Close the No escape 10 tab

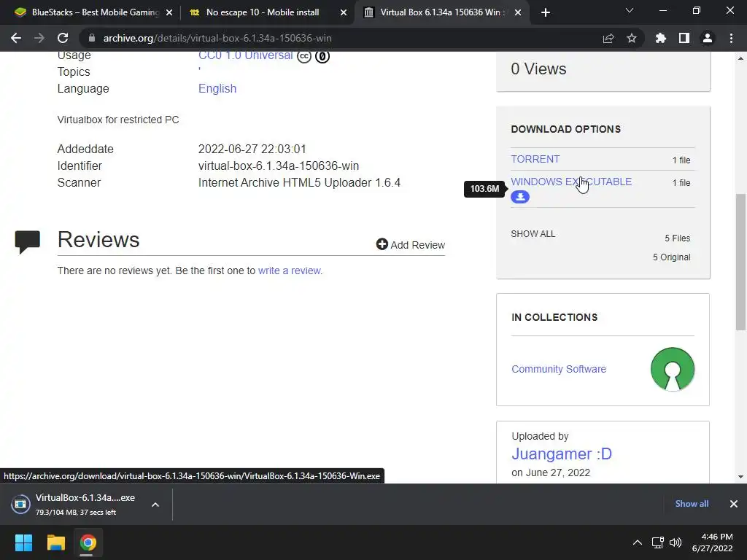click(344, 12)
